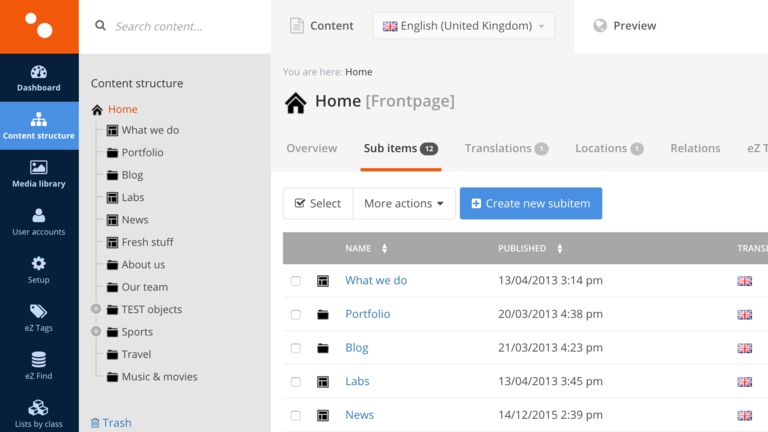The width and height of the screenshot is (768, 432).
Task: Select Travel in content tree
Action: pyautogui.click(x=136, y=354)
